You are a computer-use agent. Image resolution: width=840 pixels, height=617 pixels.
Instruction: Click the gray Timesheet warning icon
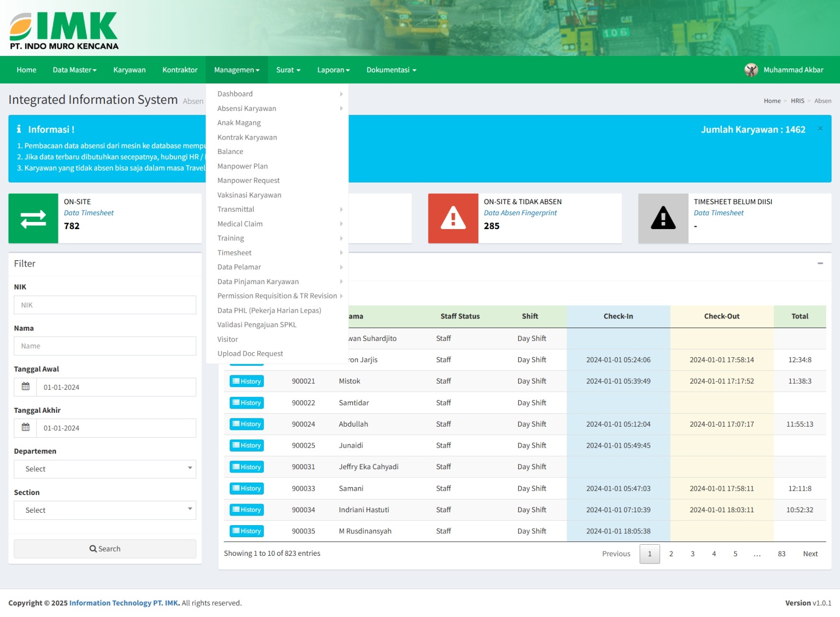pos(663,219)
